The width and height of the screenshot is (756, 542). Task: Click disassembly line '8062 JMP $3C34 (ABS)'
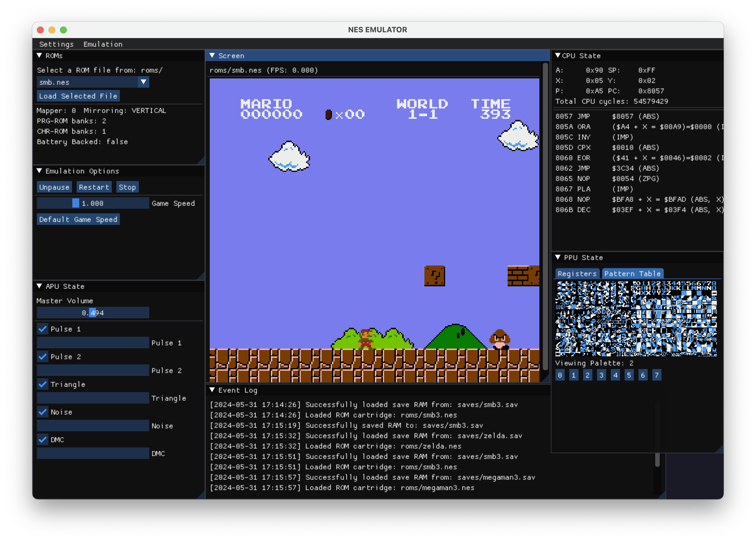(x=607, y=168)
